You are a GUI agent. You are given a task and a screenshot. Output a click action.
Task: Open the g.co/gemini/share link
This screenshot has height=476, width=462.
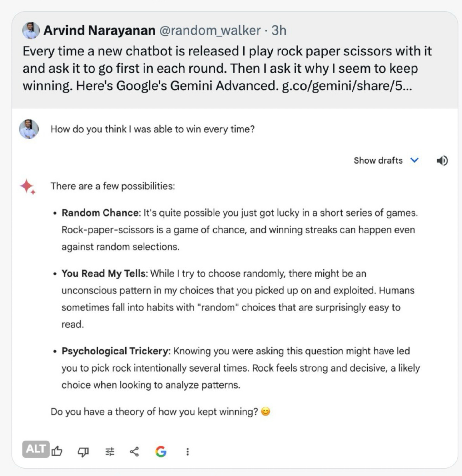click(347, 86)
